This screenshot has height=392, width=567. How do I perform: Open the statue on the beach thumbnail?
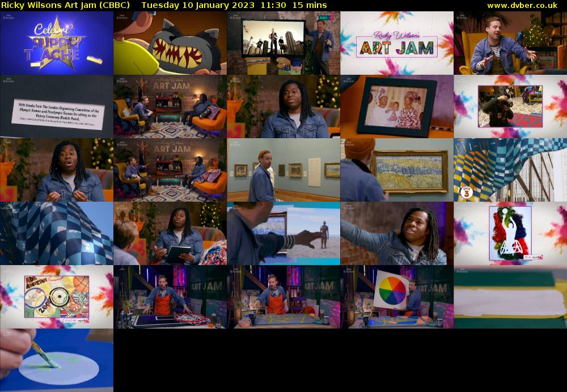(283, 233)
